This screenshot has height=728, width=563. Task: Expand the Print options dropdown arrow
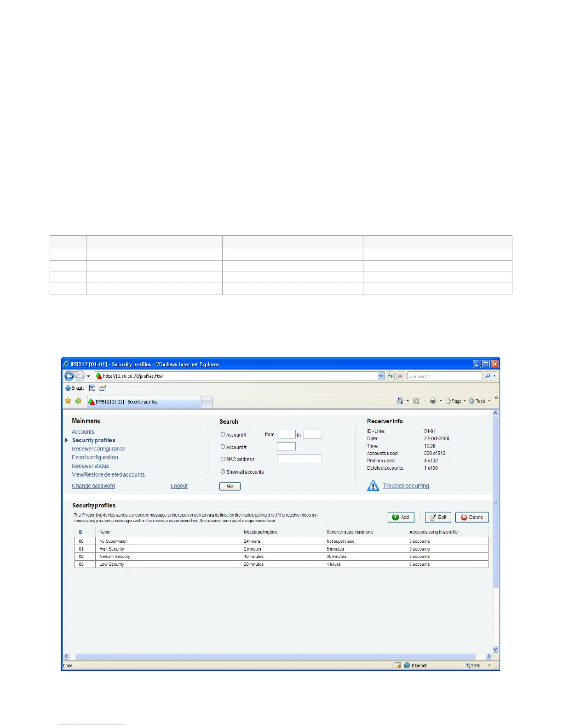(x=441, y=401)
